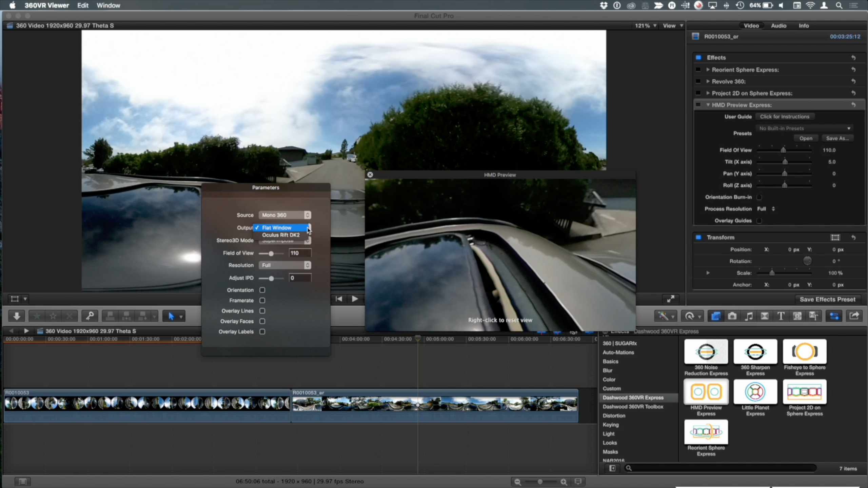Toggle the Inspector panel icon
Screen dimensions: 868x488
click(x=834, y=316)
